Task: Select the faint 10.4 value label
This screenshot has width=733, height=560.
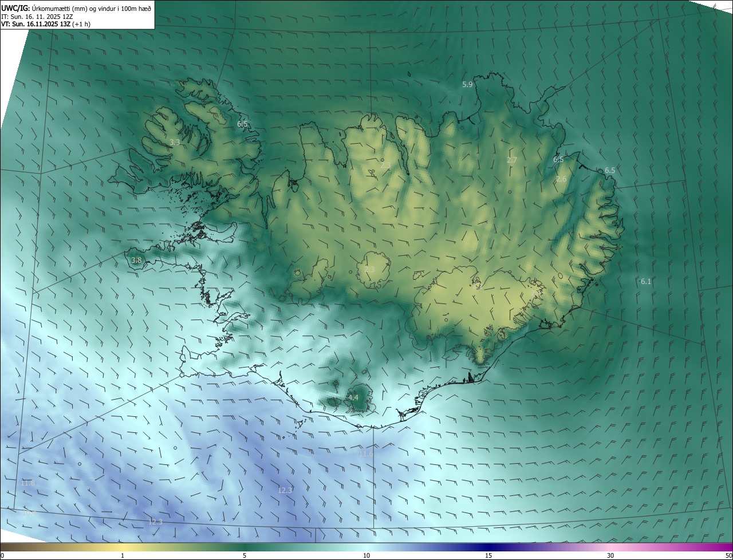Action: [29, 513]
